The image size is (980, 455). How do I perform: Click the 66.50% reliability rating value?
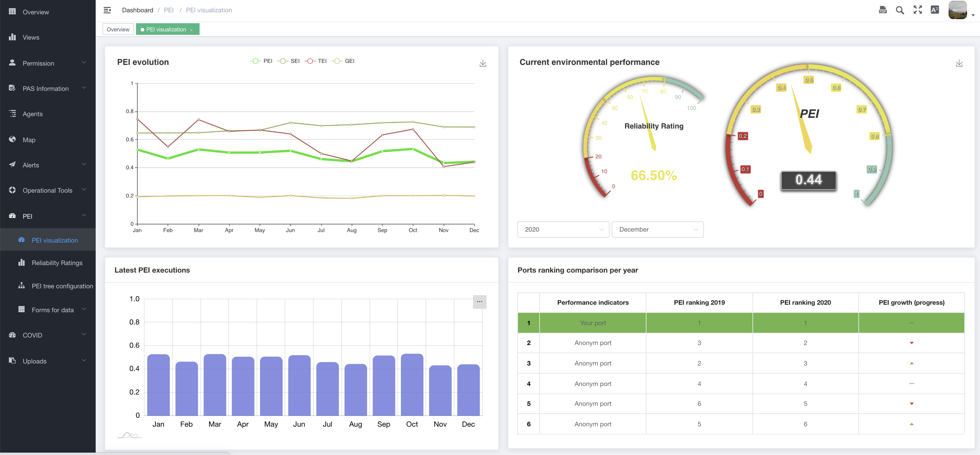click(654, 175)
